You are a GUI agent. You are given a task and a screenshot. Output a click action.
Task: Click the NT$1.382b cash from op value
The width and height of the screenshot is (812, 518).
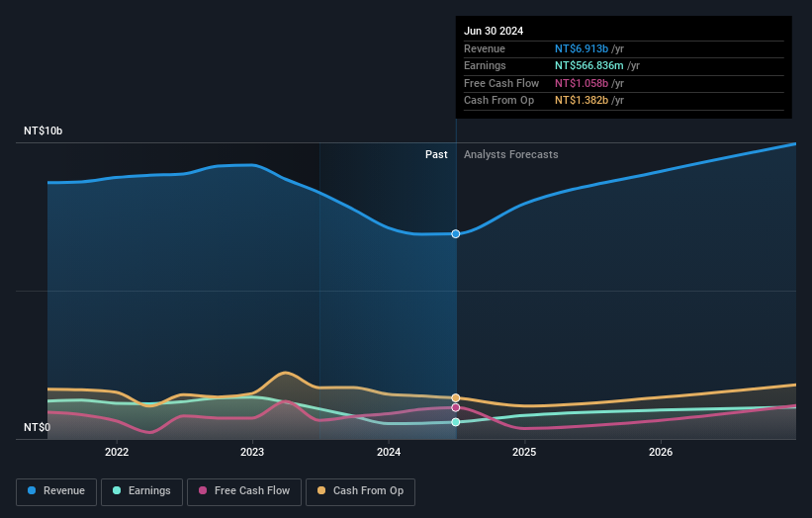[581, 101]
